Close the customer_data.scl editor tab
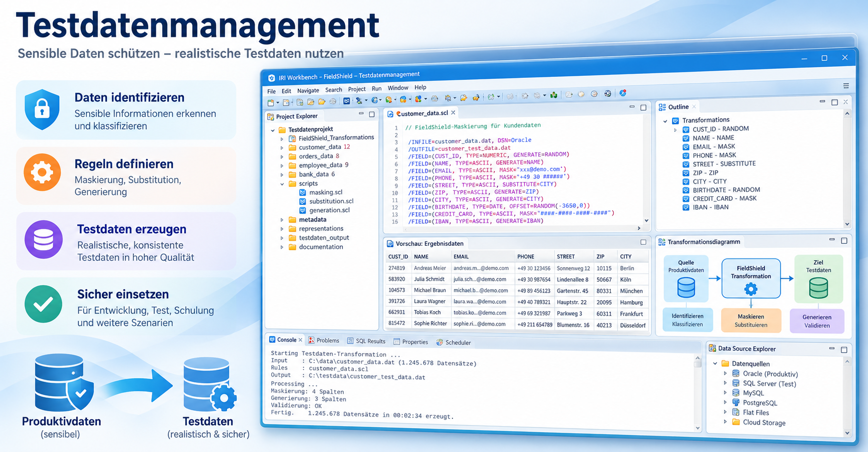Image resolution: width=868 pixels, height=452 pixels. point(453,113)
